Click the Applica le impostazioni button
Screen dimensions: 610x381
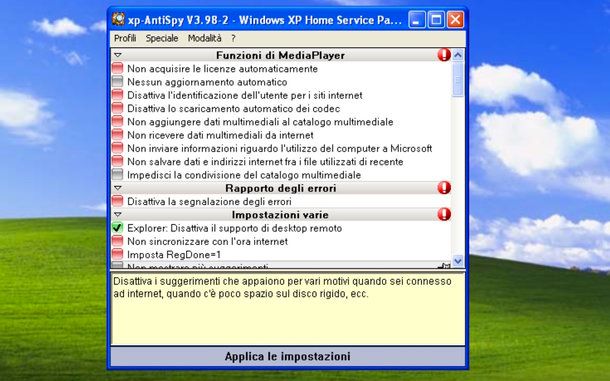(288, 356)
